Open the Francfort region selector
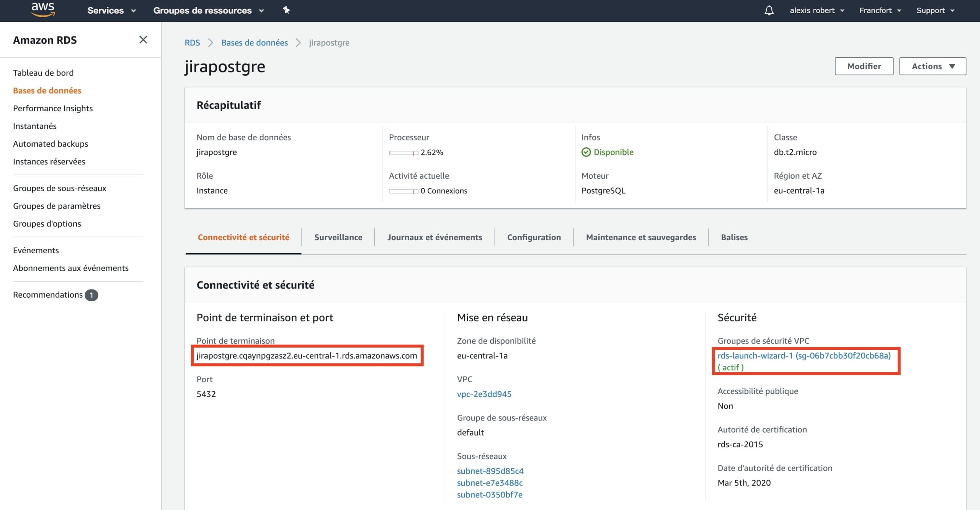The height and width of the screenshot is (510, 980). [x=880, y=10]
